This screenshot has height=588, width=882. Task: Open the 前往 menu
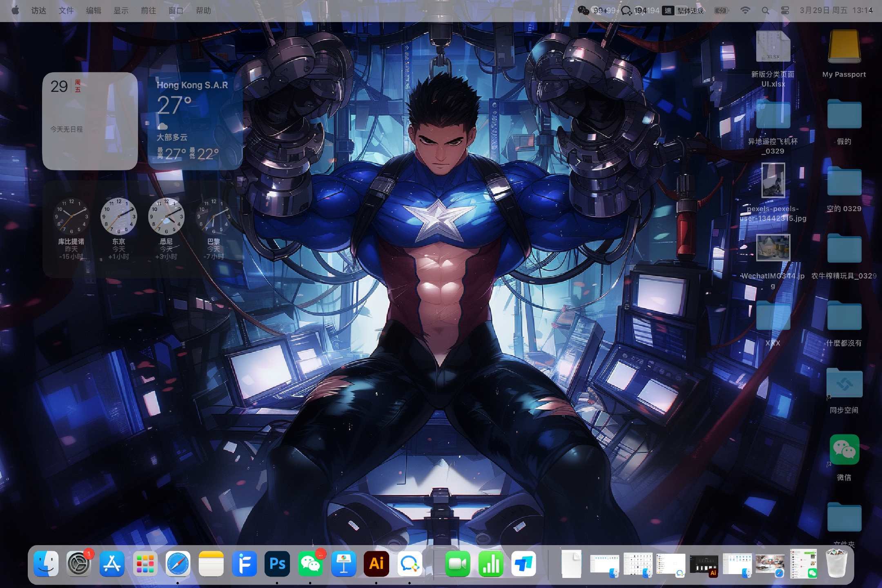(x=148, y=11)
